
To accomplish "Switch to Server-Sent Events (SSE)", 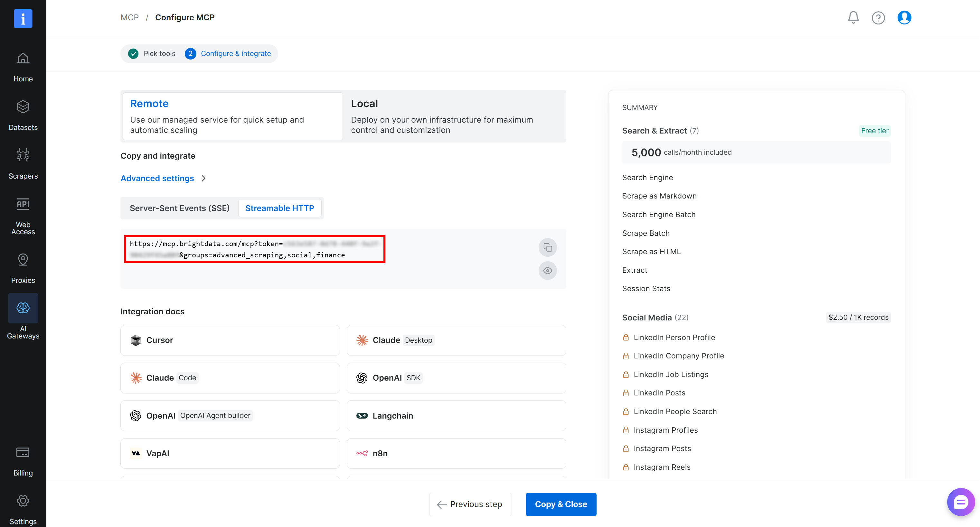I will pyautogui.click(x=180, y=208).
